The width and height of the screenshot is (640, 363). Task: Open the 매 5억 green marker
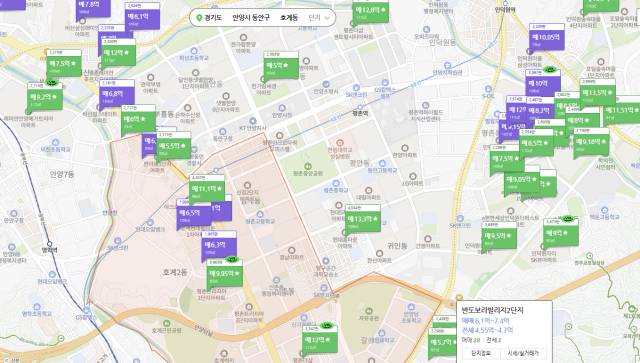[x=281, y=65]
